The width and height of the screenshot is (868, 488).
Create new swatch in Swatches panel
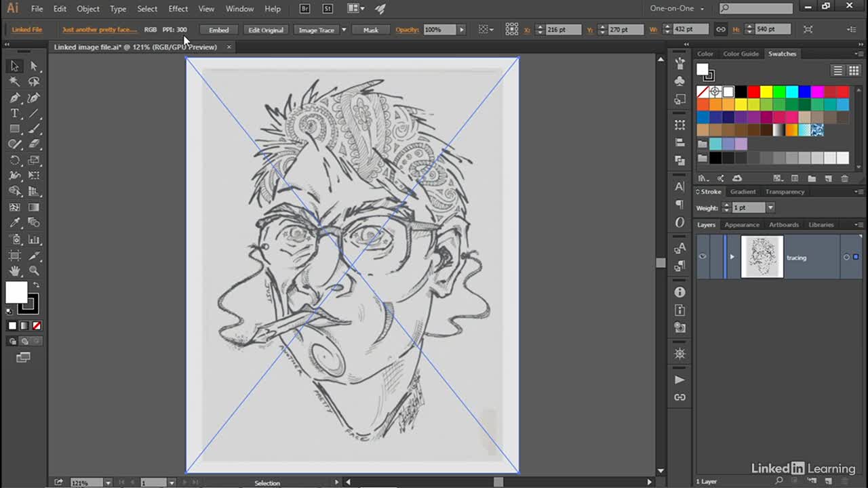tap(828, 178)
